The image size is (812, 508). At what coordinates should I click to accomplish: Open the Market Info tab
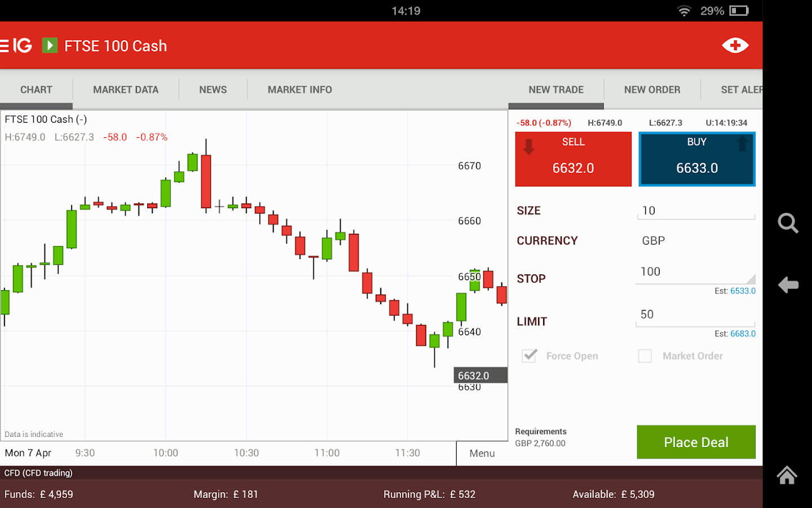(x=300, y=90)
